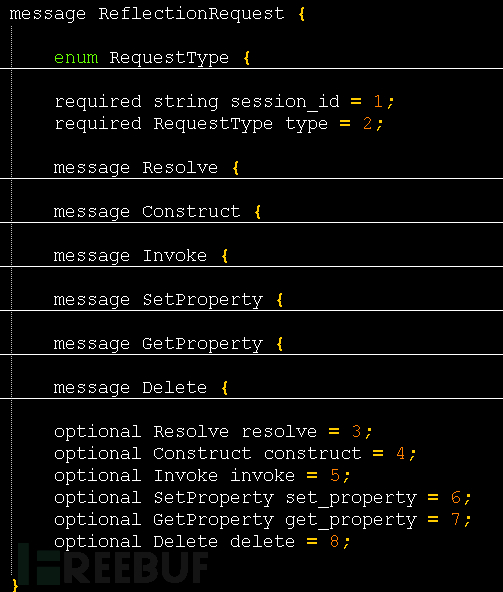Click the ReflectionRequest message name
The image size is (503, 592).
pos(191,14)
